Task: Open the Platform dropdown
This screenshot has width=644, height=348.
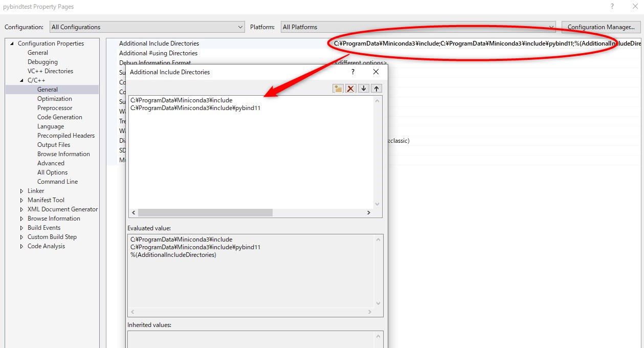Action: pos(418,27)
